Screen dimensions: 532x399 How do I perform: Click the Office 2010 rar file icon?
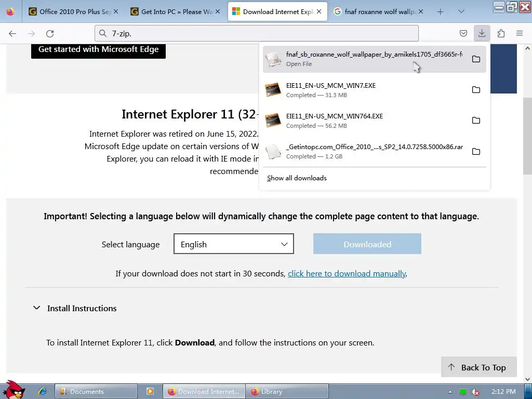tap(273, 151)
